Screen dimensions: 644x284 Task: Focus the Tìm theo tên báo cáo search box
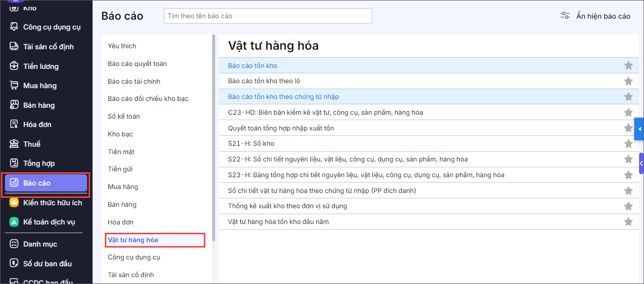[x=268, y=16]
